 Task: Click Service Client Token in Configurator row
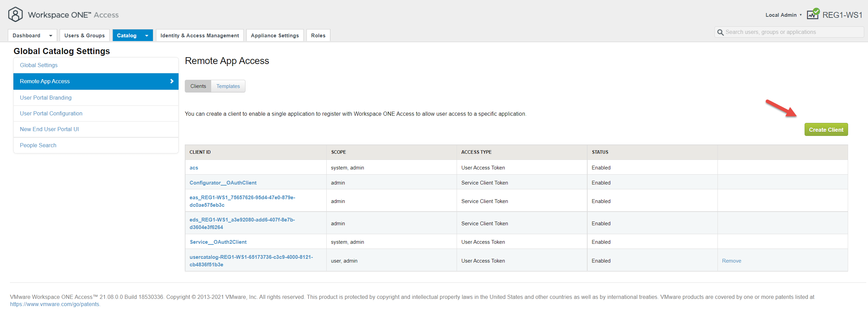484,183
